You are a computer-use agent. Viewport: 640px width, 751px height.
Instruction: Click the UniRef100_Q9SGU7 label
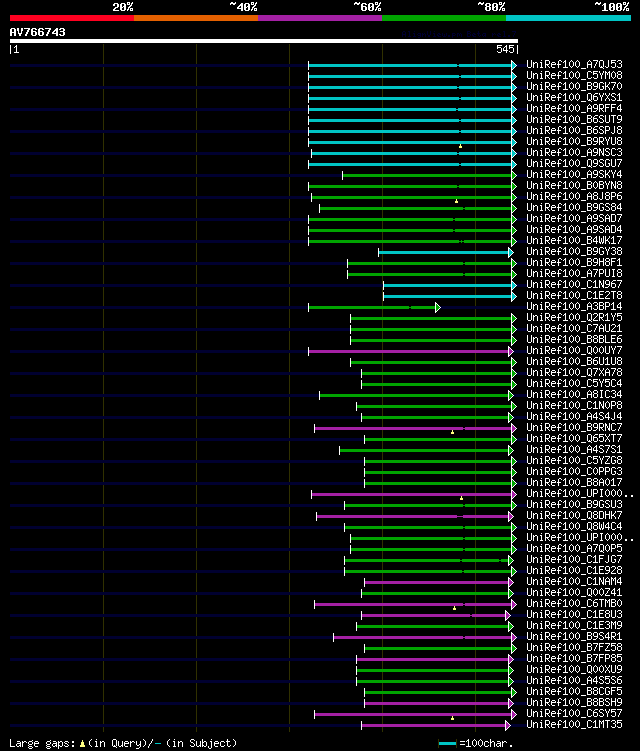tap(574, 163)
